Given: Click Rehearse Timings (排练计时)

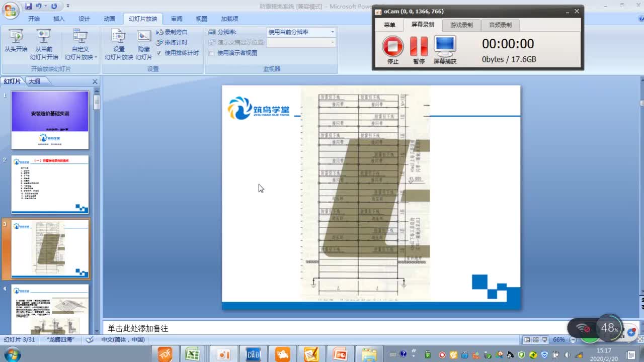Looking at the screenshot, I should (172, 42).
